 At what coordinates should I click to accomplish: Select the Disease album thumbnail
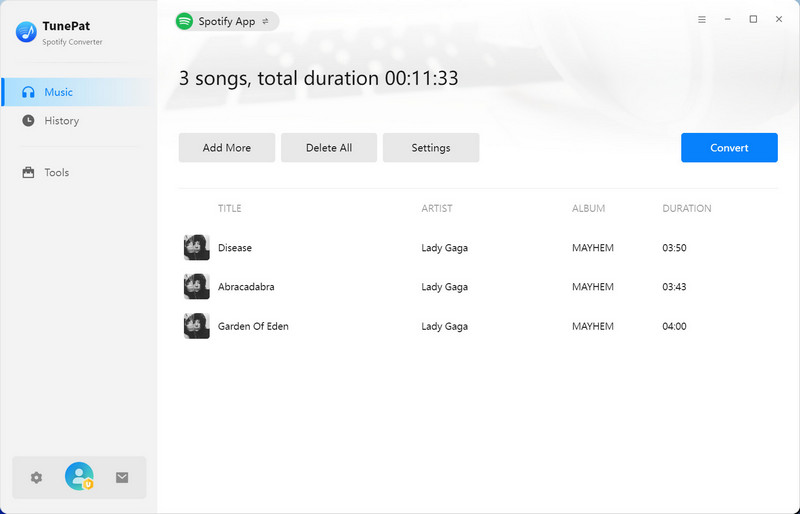(197, 248)
